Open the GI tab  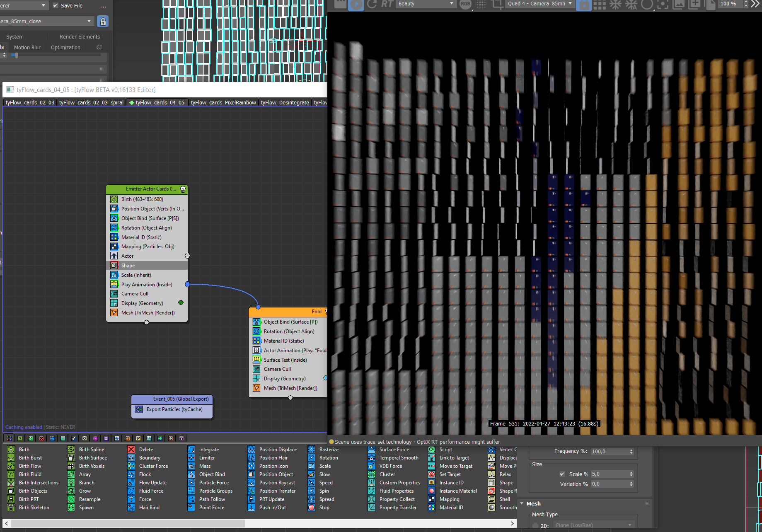click(x=99, y=47)
